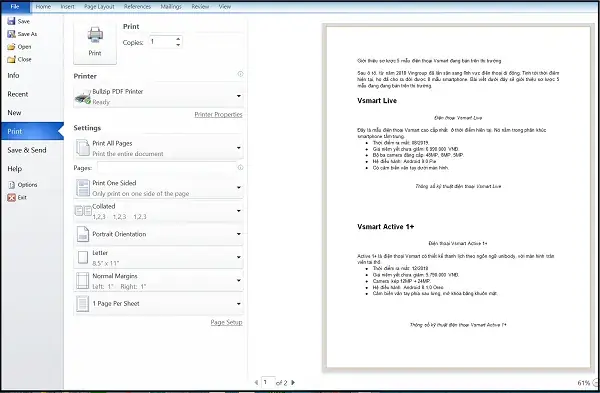The height and width of the screenshot is (393, 600).
Task: Switch to the Home ribbon tab
Action: point(43,7)
